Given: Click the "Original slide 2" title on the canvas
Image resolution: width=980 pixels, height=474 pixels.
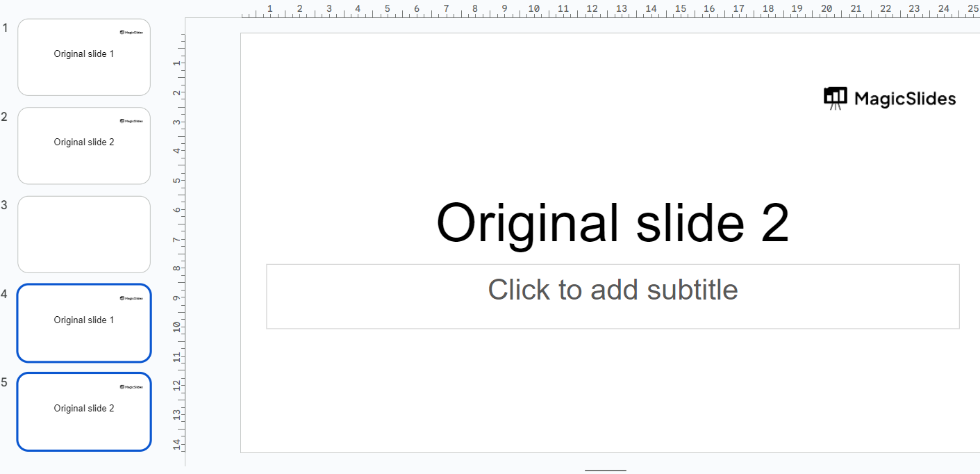Looking at the screenshot, I should 613,223.
